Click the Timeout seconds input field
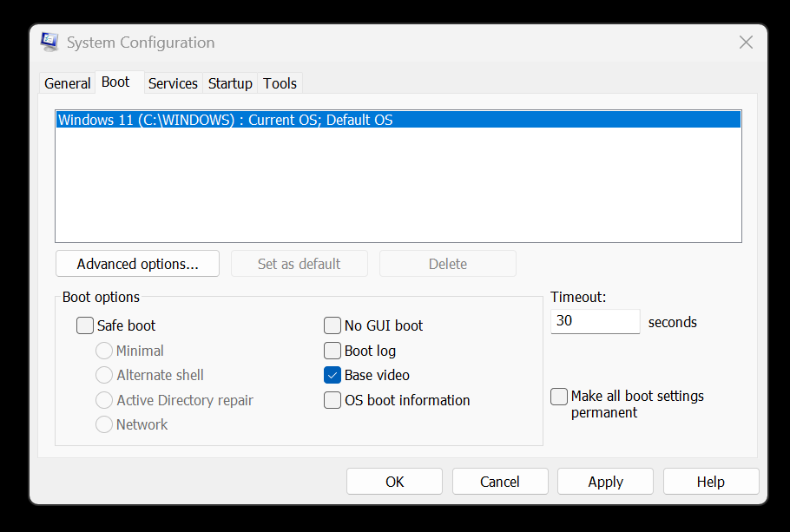The image size is (790, 532). (595, 321)
